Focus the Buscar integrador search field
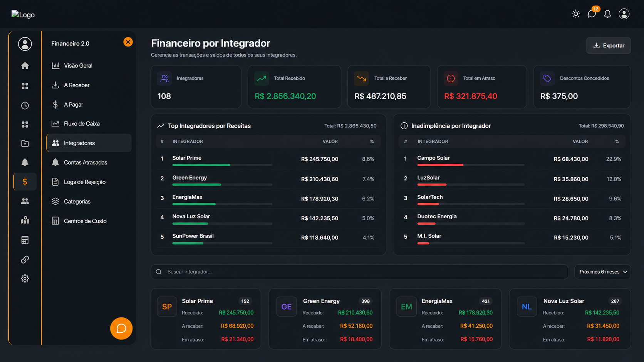The width and height of the screenshot is (644, 362). click(x=359, y=272)
